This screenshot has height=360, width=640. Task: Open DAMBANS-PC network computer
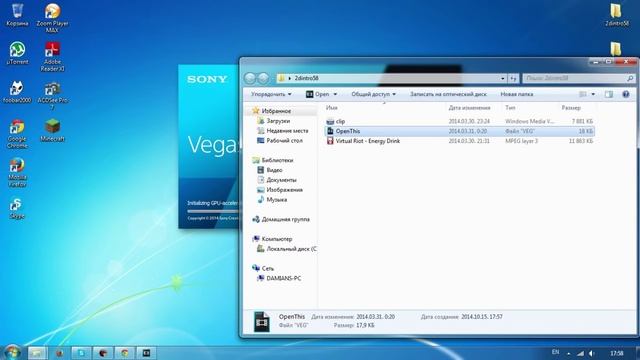pos(284,278)
